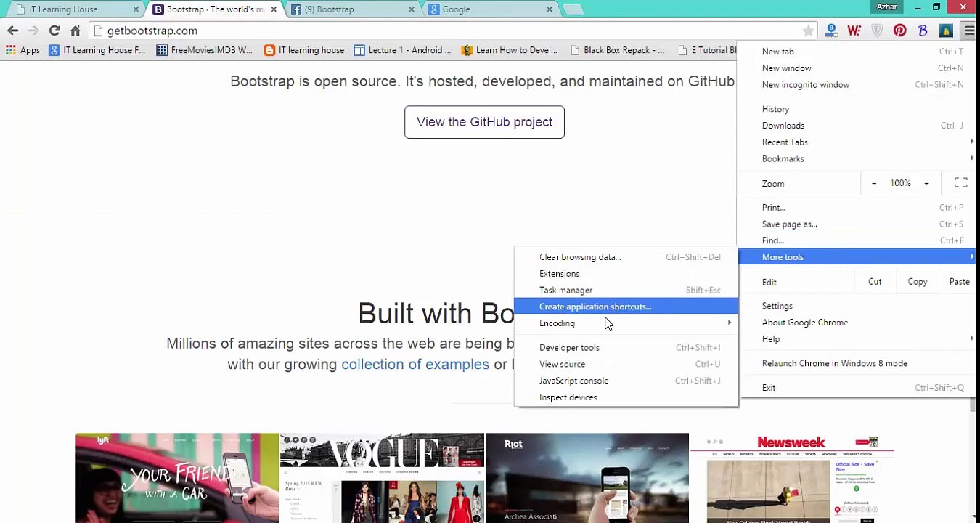Viewport: 980px width, 523px height.
Task: Click View the GitHub project button
Action: [484, 122]
